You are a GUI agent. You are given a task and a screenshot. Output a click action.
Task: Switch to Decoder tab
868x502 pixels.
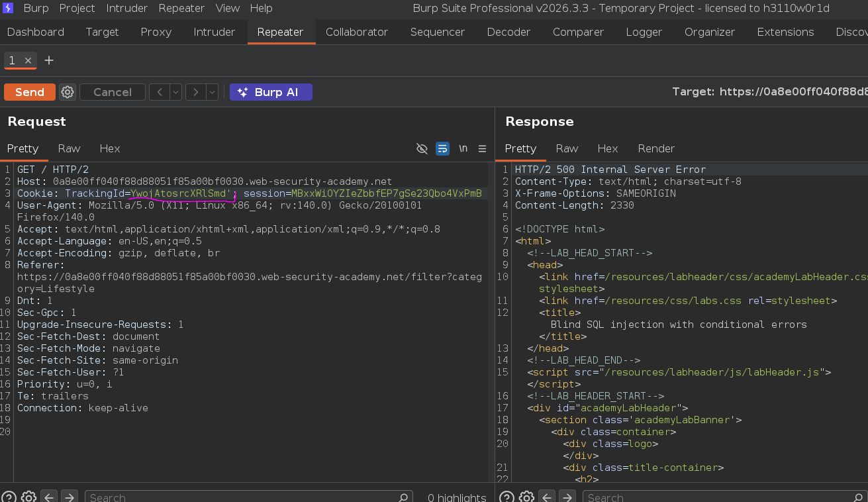coord(508,32)
